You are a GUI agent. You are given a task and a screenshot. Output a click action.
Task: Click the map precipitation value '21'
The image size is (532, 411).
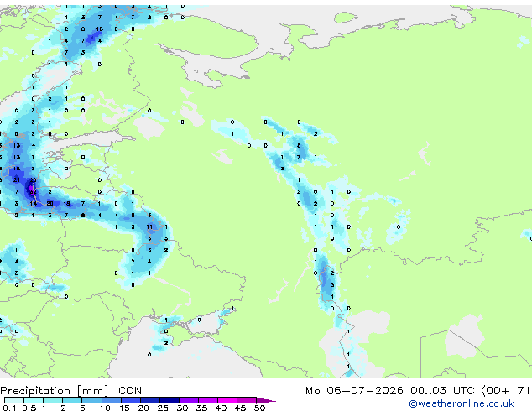click(17, 180)
